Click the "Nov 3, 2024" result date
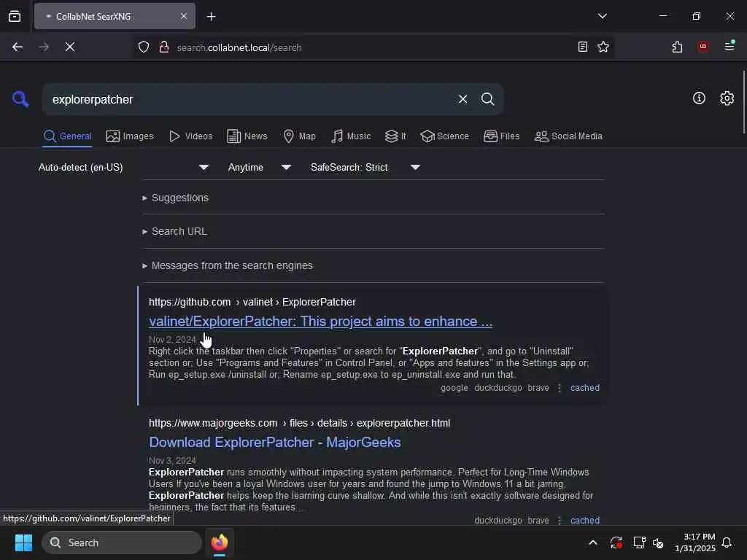Screen dimensions: 747x560 tap(172, 461)
